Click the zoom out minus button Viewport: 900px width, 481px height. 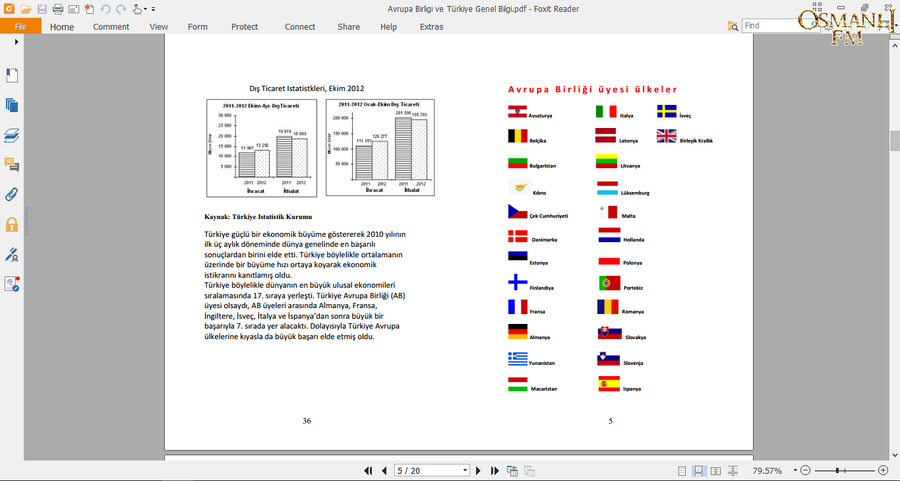coord(805,471)
